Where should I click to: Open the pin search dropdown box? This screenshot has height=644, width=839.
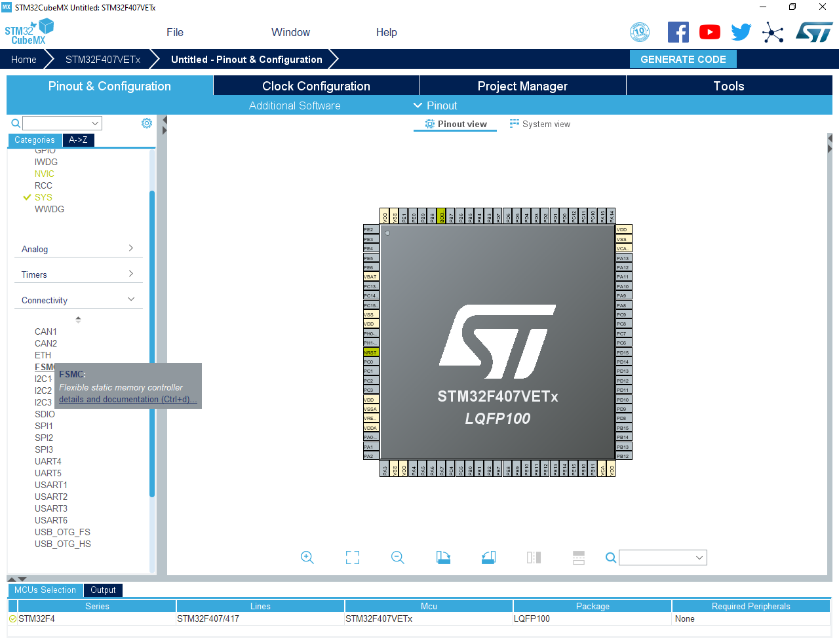(x=663, y=558)
